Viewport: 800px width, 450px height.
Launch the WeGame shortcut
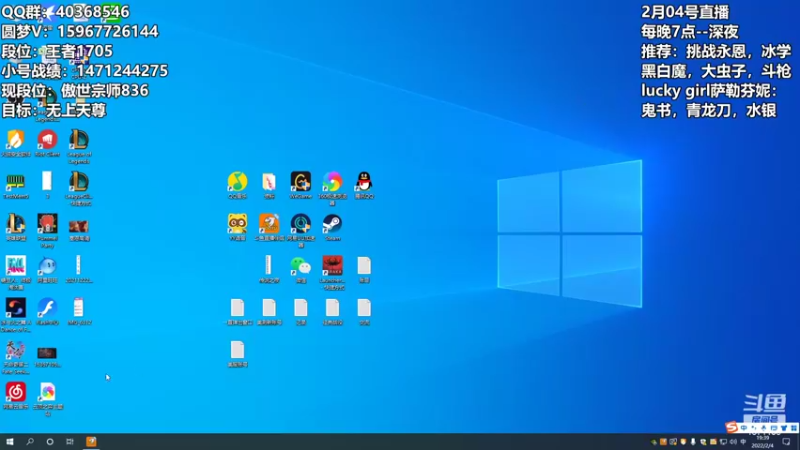pyautogui.click(x=301, y=181)
